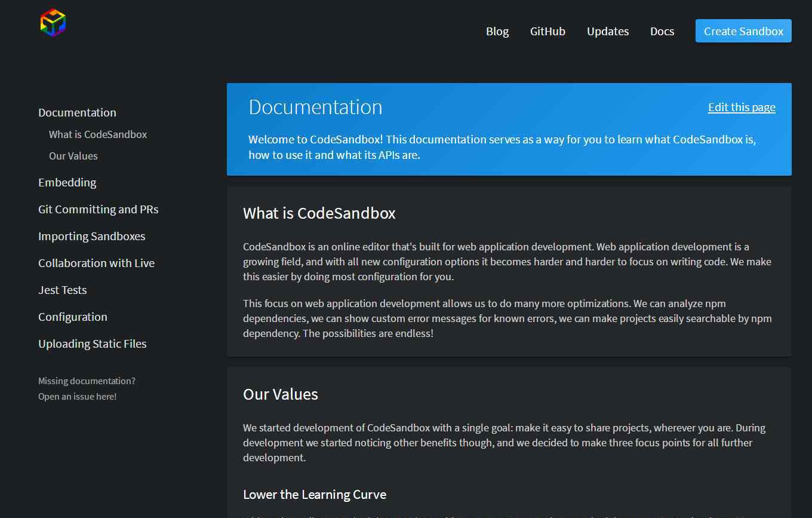Click the Create Sandbox button
The height and width of the screenshot is (518, 812).
pyautogui.click(x=743, y=31)
